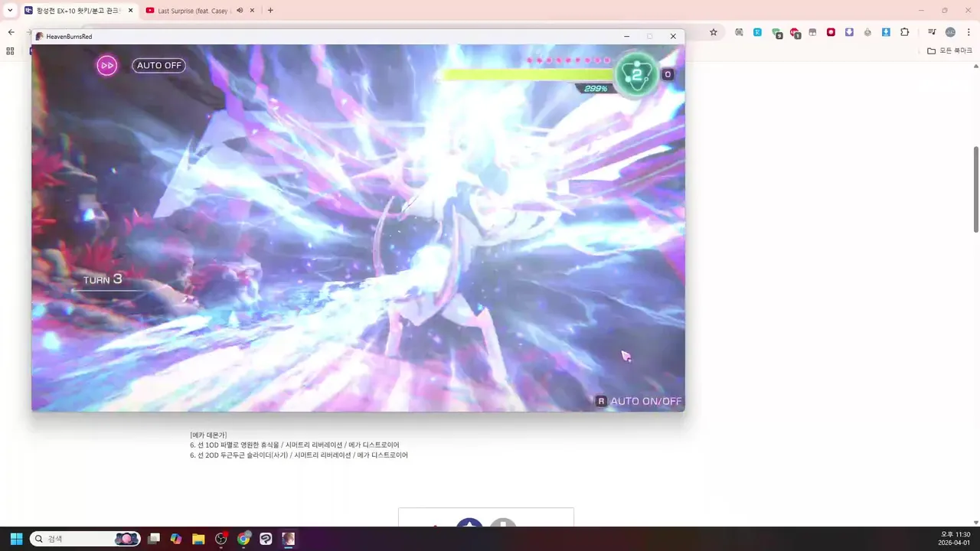
Task: Click the 0 counter badge beside overdrive gauge
Action: coord(668,74)
